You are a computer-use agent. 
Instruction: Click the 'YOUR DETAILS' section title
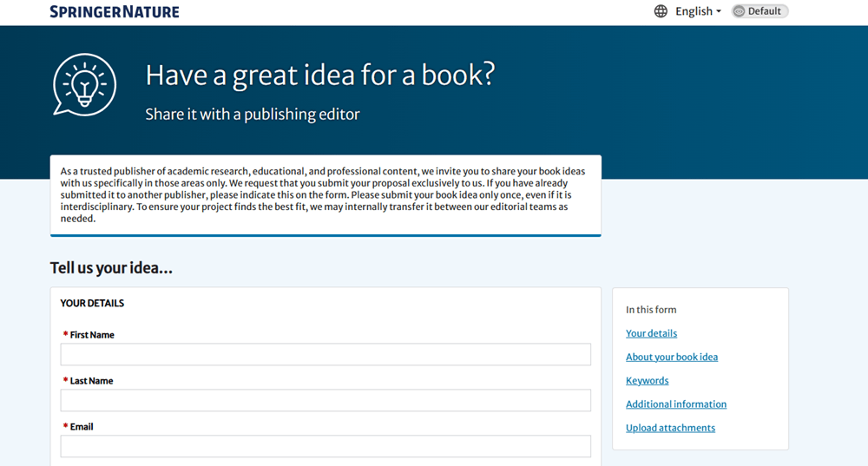(x=92, y=303)
